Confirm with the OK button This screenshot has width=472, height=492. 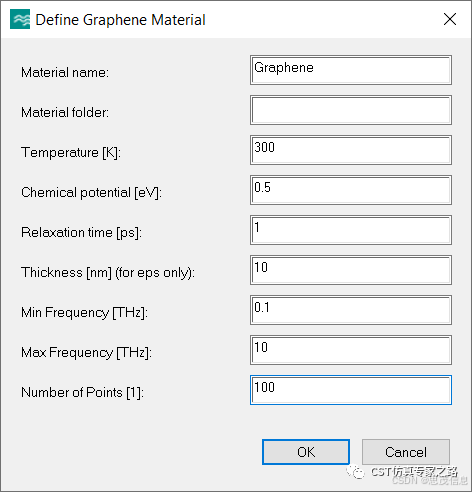click(306, 452)
